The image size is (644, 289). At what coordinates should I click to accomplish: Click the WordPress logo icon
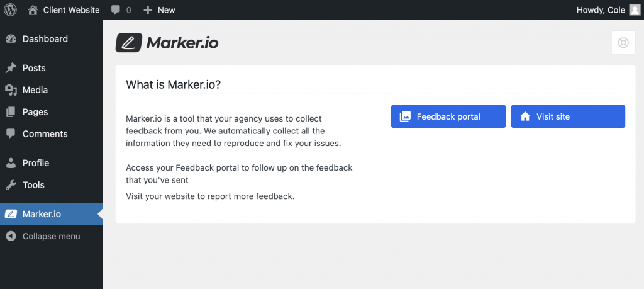(10, 10)
